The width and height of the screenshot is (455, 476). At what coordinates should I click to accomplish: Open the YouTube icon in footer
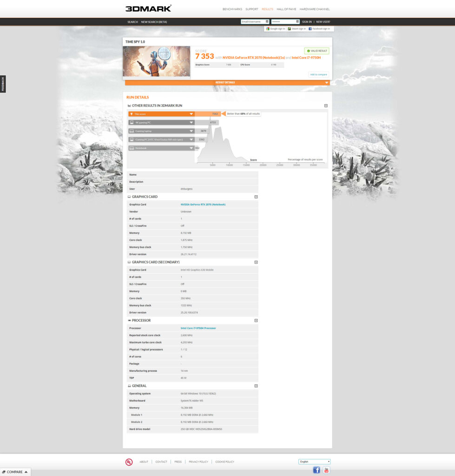point(326,470)
